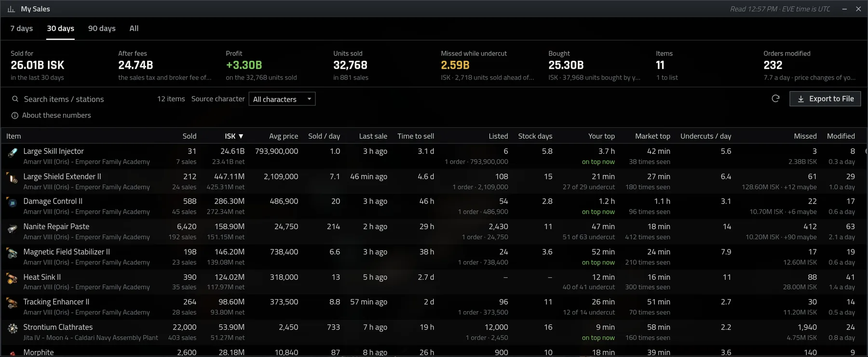Click the Magnetic Field Stabilizer II icon

click(13, 253)
